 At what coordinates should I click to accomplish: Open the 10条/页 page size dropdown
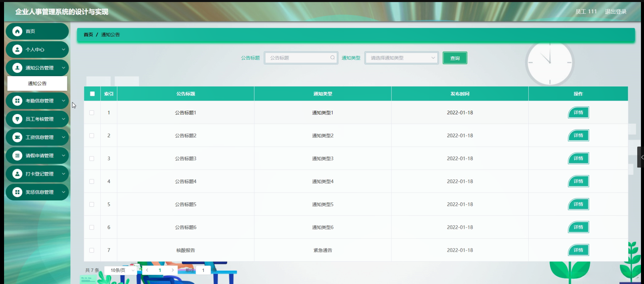[x=121, y=270]
